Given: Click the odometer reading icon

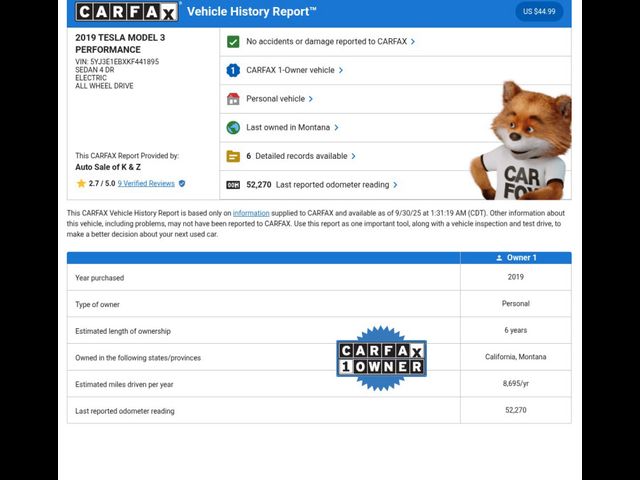Looking at the screenshot, I should [233, 185].
